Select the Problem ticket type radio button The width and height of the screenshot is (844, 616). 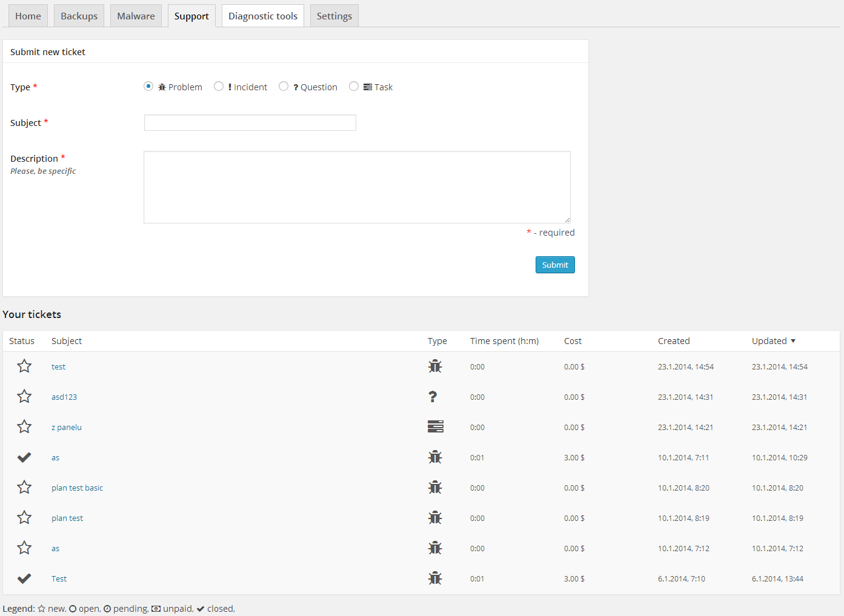coord(148,86)
